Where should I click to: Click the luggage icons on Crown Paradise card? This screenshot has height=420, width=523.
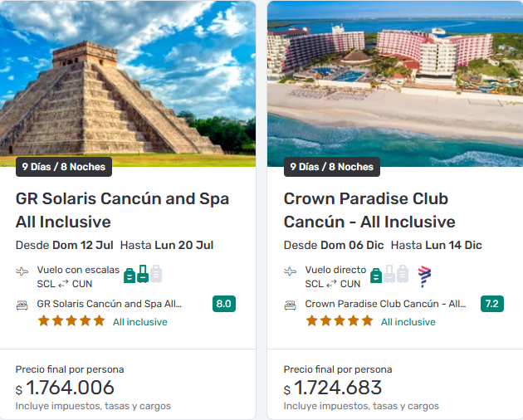(389, 274)
